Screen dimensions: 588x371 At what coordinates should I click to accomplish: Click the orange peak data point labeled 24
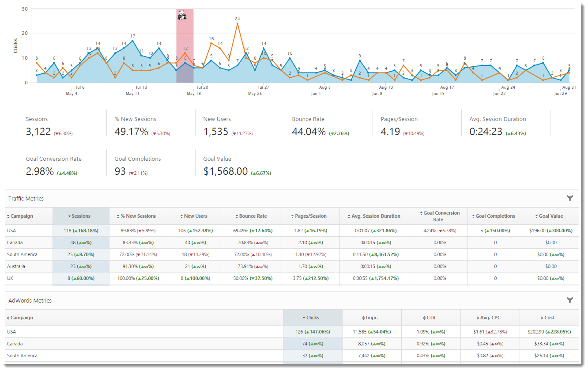pyautogui.click(x=237, y=23)
